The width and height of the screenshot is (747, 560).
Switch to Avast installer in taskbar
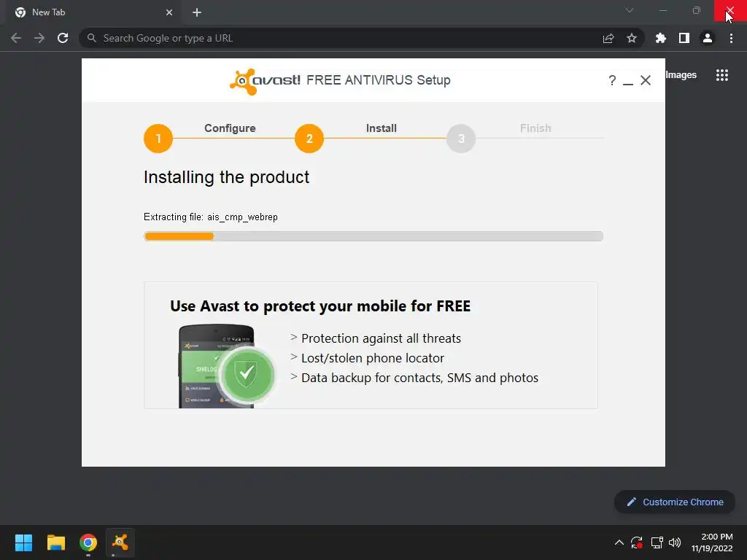pos(120,542)
